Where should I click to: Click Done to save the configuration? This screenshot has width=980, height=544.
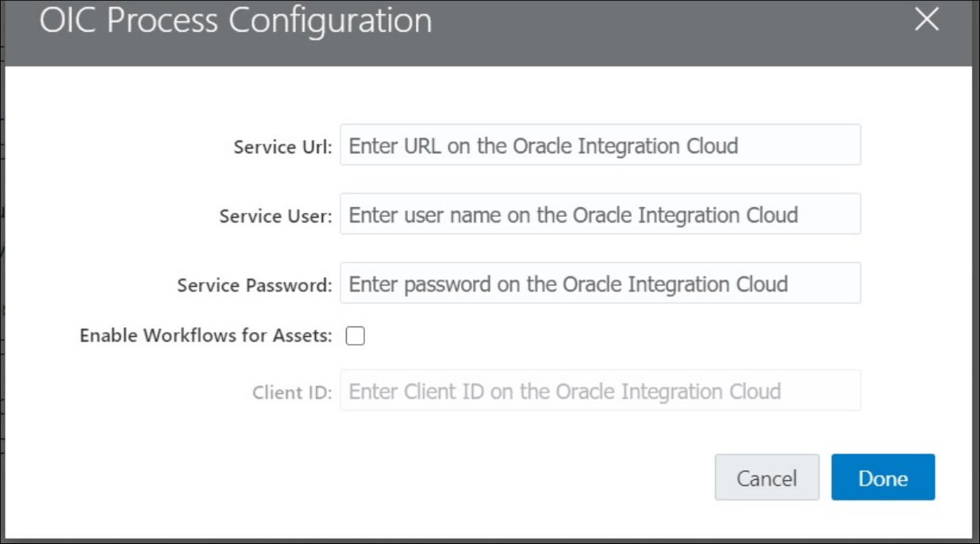coord(883,477)
